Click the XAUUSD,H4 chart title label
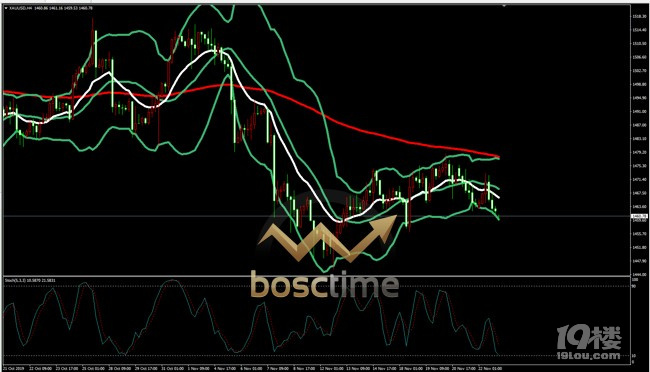The height and width of the screenshot is (372, 650). [17, 8]
